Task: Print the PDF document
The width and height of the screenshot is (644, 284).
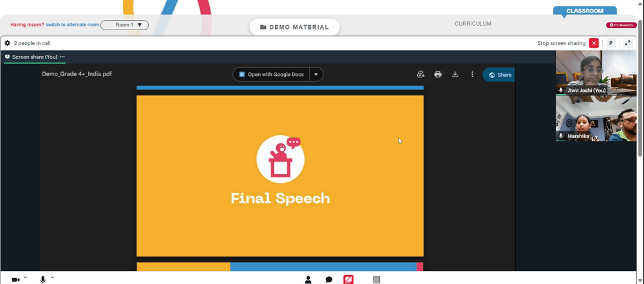Action: click(x=438, y=75)
